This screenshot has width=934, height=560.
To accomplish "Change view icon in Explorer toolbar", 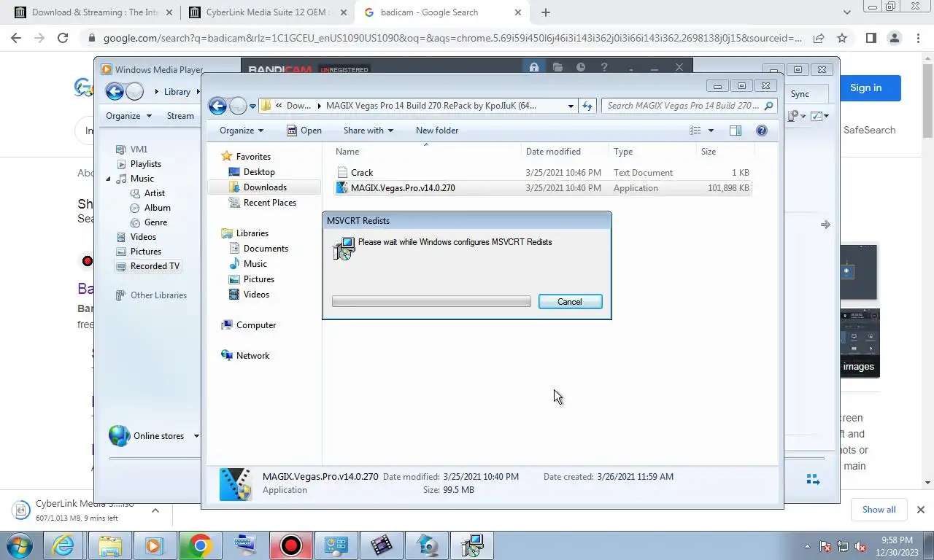I will pyautogui.click(x=695, y=131).
